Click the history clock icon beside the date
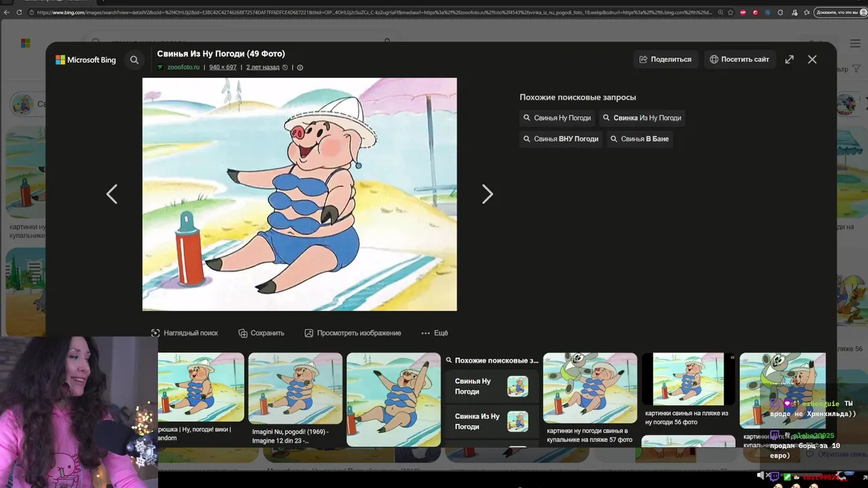868x488 pixels. point(285,67)
